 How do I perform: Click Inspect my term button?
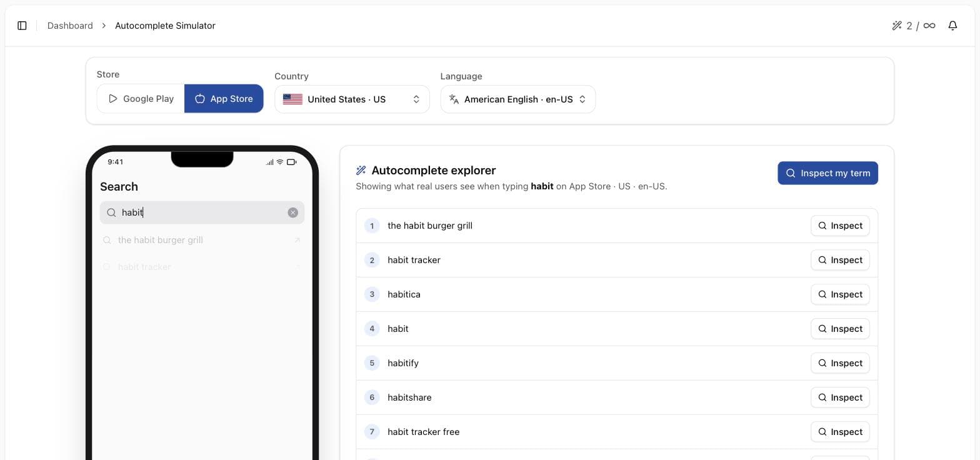coord(827,173)
